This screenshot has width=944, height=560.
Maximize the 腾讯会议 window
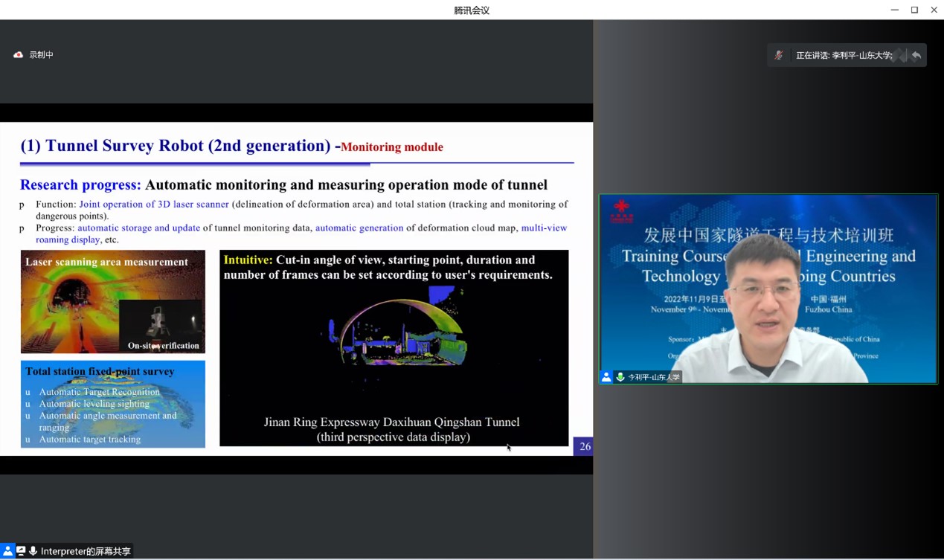(x=914, y=10)
